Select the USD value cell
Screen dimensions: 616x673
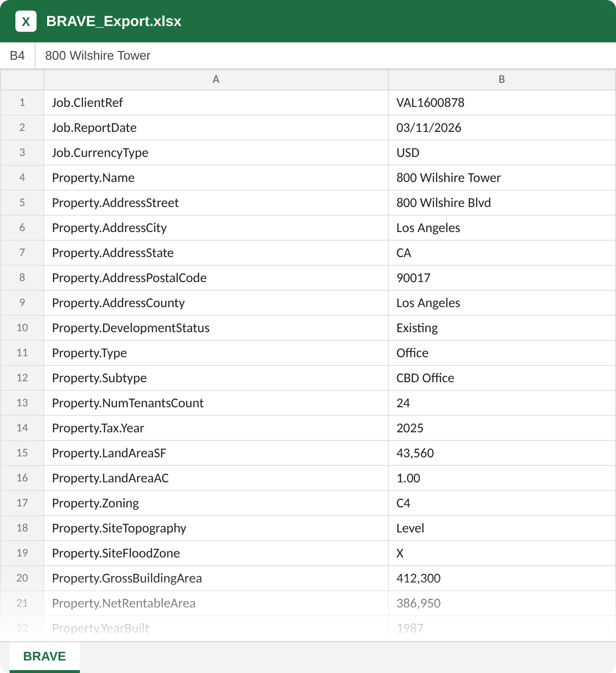(502, 153)
